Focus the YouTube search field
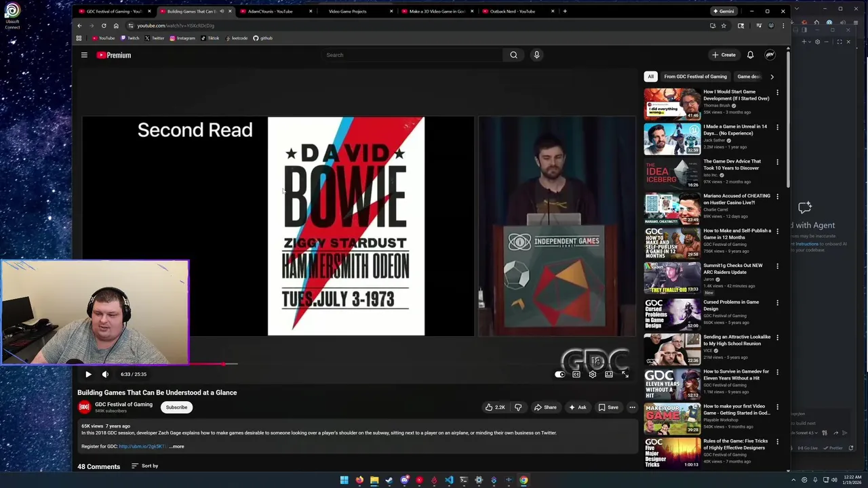 point(412,55)
